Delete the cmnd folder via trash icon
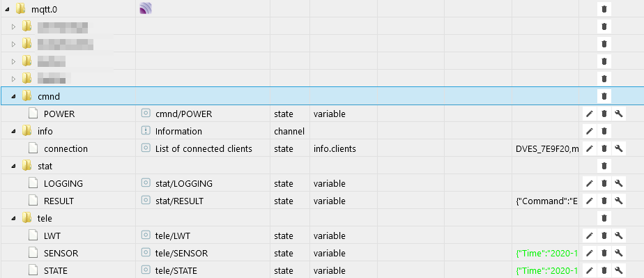The image size is (644, 278). click(604, 96)
